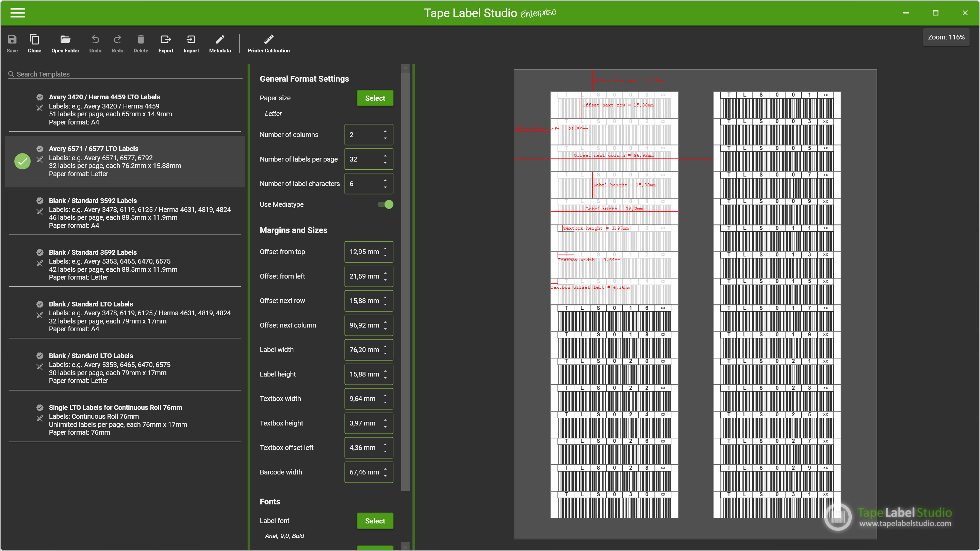
Task: Click verified badge on Continuous Roll template
Action: point(39,408)
